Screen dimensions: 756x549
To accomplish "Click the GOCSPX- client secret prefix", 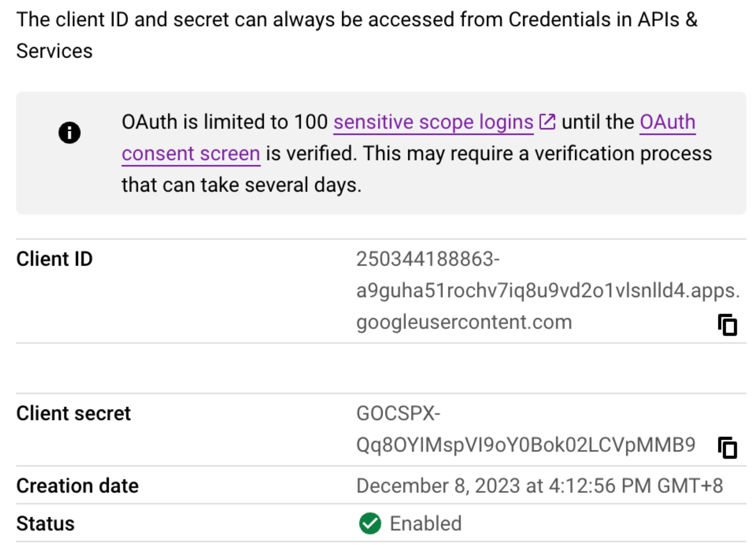I will point(398,413).
